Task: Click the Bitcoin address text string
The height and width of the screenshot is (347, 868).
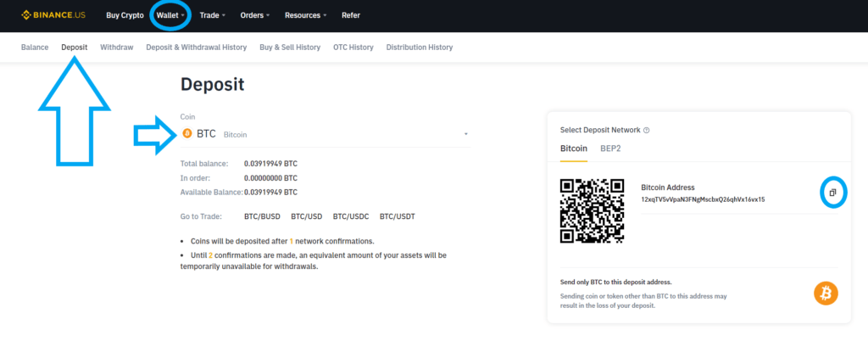Action: click(703, 199)
